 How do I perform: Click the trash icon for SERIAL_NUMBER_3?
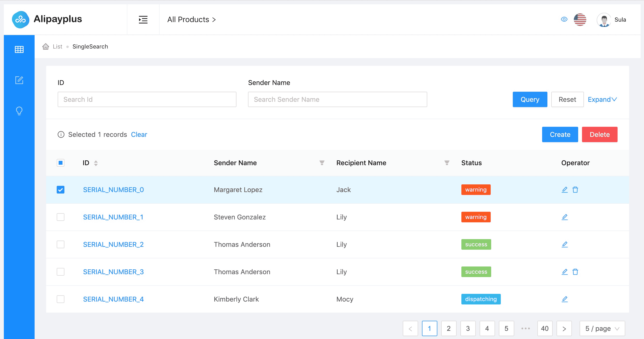575,272
